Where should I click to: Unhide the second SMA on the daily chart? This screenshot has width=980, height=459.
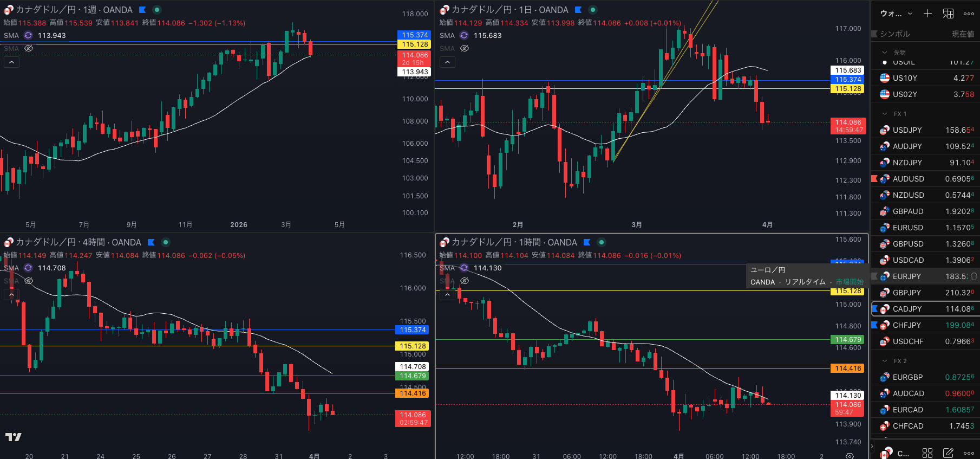click(x=465, y=48)
